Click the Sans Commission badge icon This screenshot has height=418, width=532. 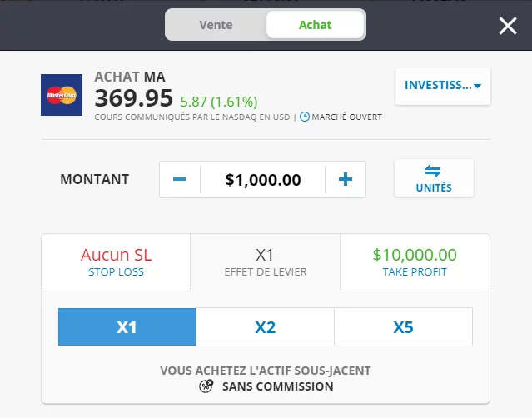tap(206, 386)
